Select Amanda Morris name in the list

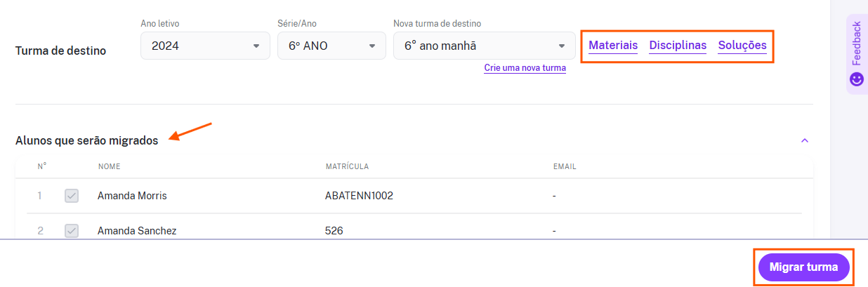click(x=132, y=196)
